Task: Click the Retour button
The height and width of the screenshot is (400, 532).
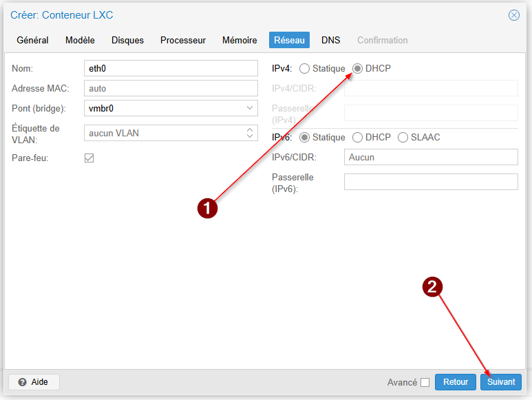Action: 456,382
